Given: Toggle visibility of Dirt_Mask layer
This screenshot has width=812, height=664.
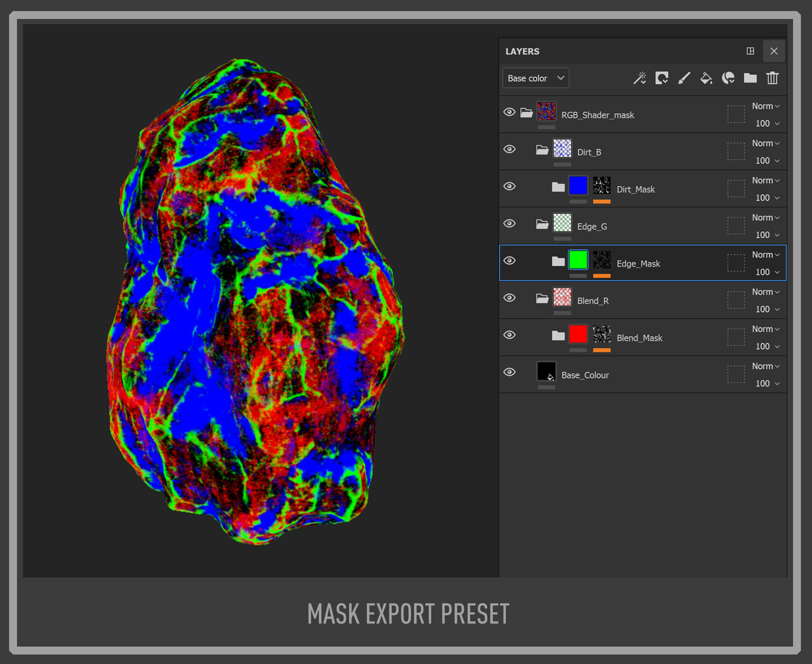Looking at the screenshot, I should [509, 186].
